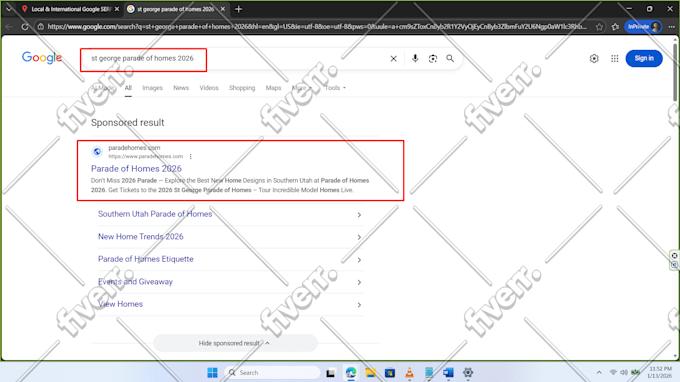Open Microsoft Word from the taskbar
The image size is (680, 382).
(x=448, y=372)
